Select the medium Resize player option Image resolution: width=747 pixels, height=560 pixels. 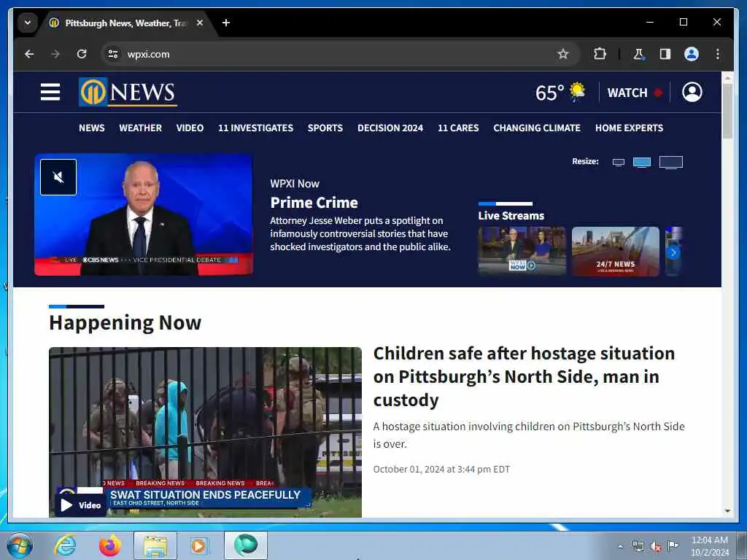pyautogui.click(x=642, y=163)
